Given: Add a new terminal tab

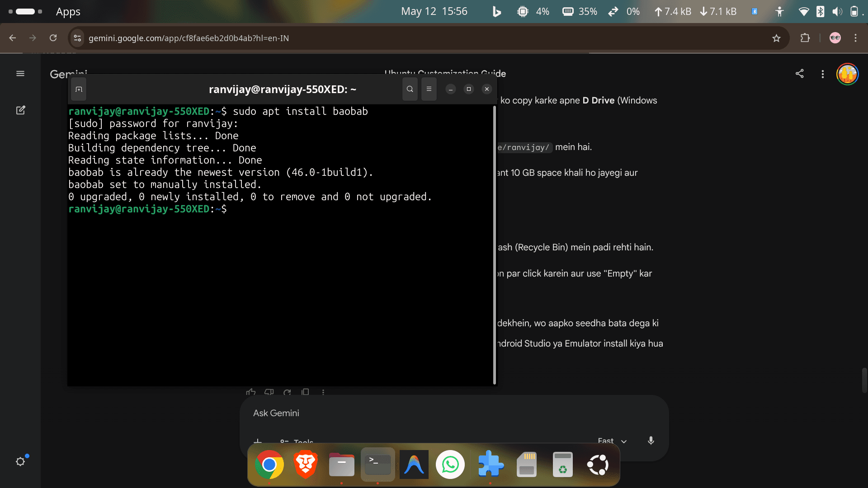Looking at the screenshot, I should coord(79,89).
